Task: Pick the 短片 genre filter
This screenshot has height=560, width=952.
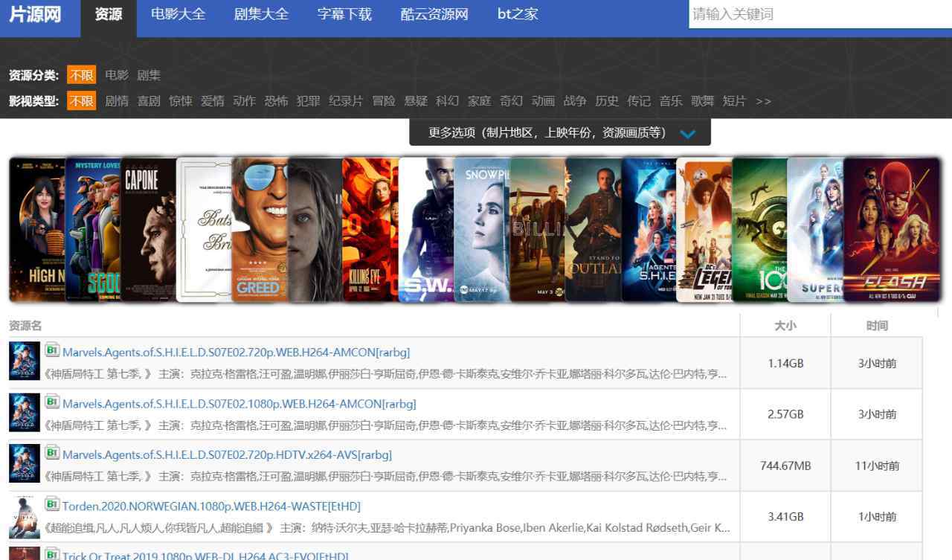Action: pyautogui.click(x=735, y=100)
